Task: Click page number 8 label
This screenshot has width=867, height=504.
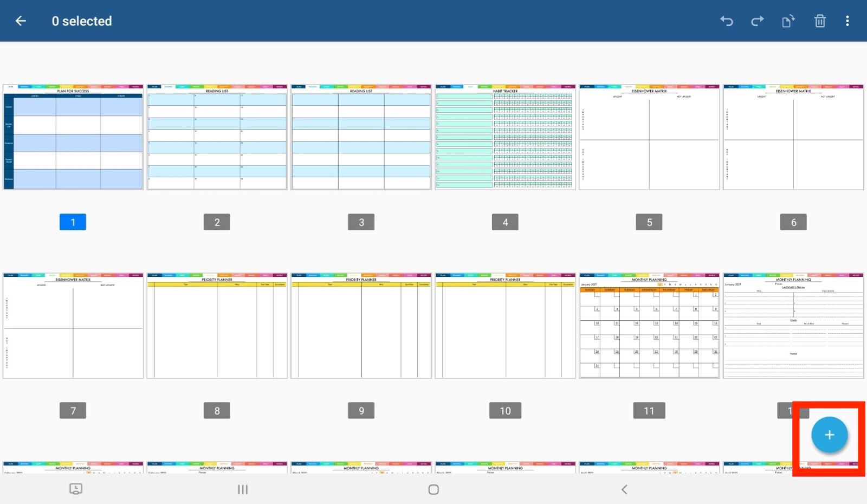Action: (x=217, y=411)
